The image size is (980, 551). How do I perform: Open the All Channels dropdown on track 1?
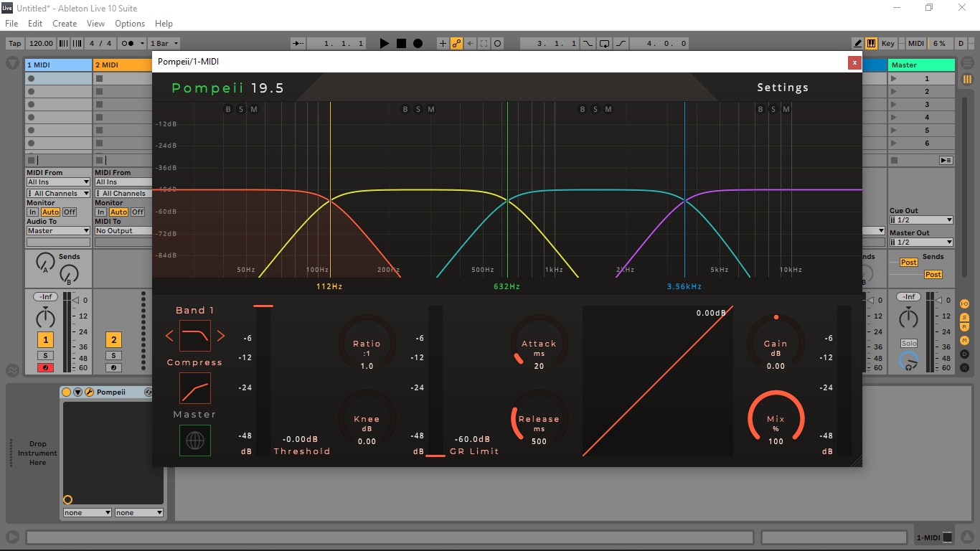tap(59, 194)
